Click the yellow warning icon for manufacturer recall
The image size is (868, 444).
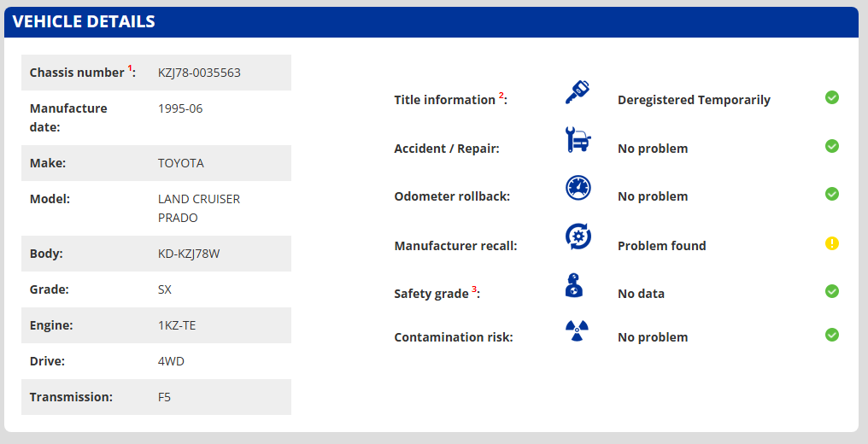coord(831,243)
